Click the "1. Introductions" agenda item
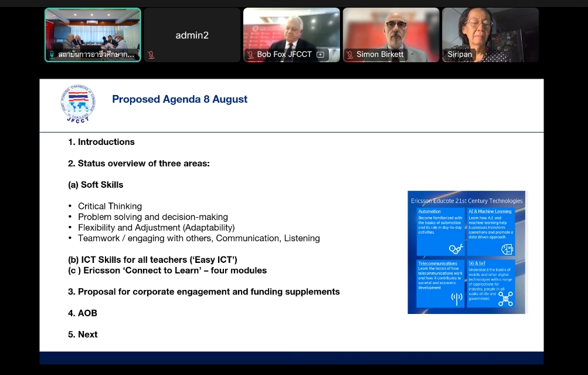Screen dimensions: 588x375 [x=101, y=142]
